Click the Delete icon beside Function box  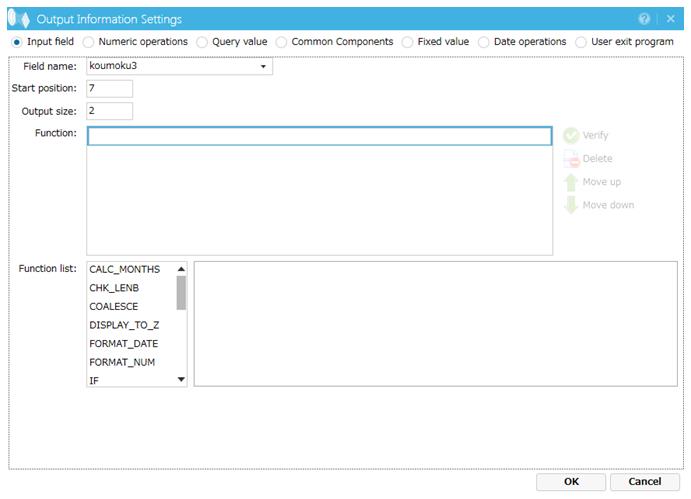[x=571, y=159]
